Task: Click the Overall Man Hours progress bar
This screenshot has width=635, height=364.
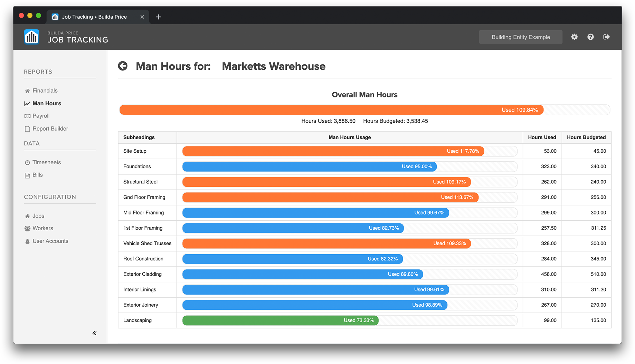Action: (364, 110)
